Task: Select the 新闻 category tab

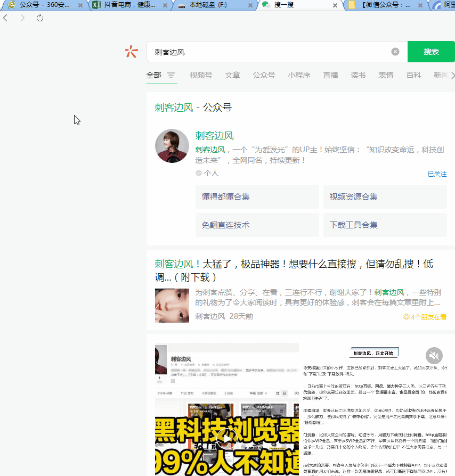Action: point(441,75)
